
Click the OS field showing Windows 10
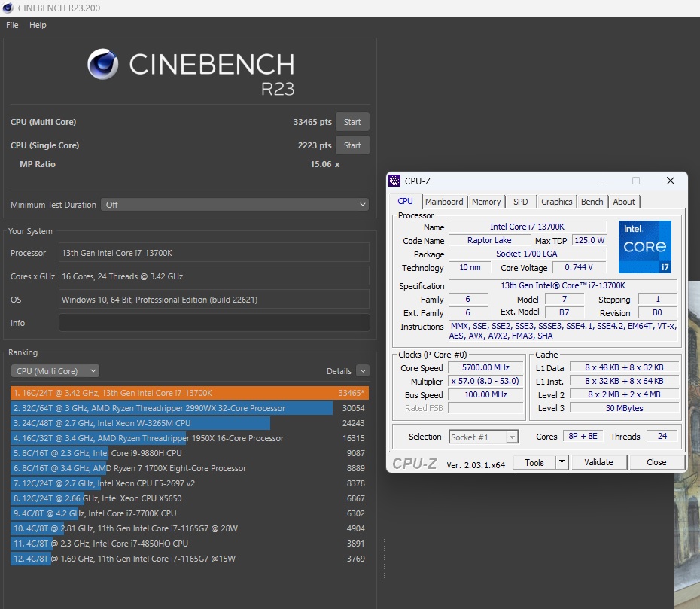pyautogui.click(x=215, y=300)
